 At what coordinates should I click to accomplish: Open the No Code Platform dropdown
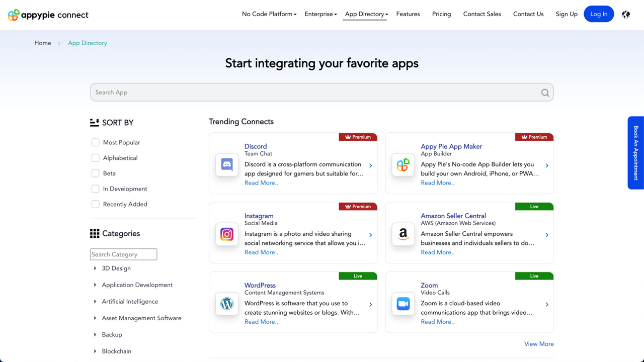click(x=269, y=14)
